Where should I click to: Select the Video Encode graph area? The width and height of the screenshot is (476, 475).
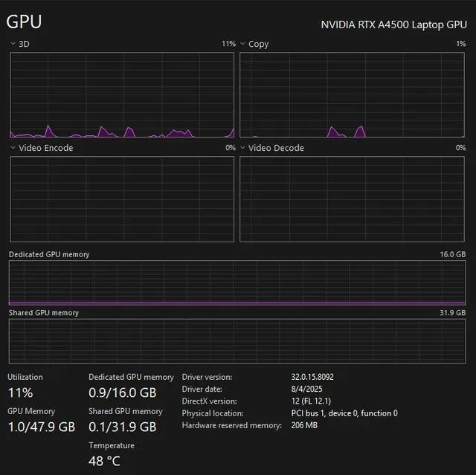click(x=122, y=198)
